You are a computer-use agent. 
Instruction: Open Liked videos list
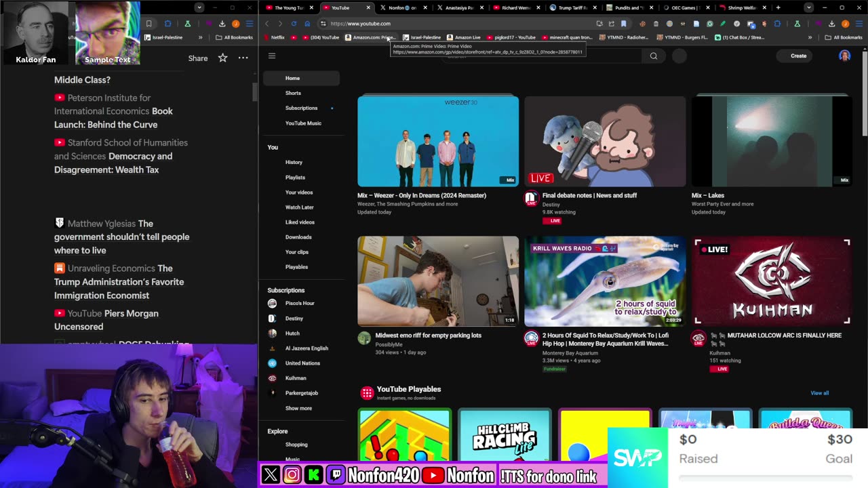[x=301, y=222]
